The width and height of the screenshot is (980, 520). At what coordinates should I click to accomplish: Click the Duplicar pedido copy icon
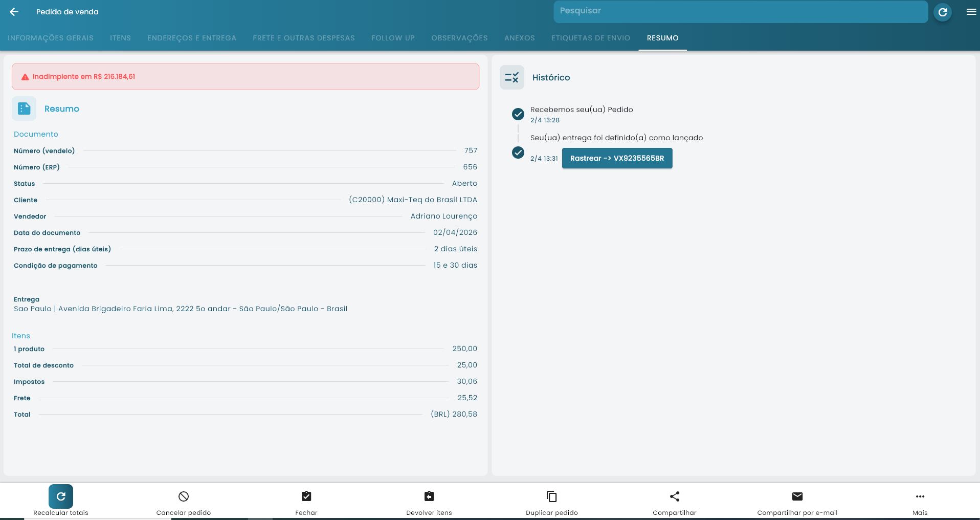(551, 496)
